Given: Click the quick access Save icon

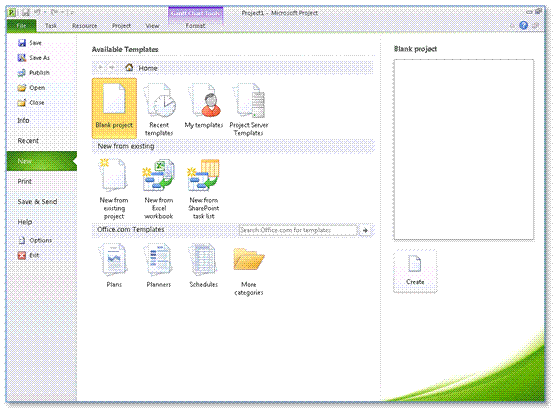Looking at the screenshot, I should (x=26, y=12).
